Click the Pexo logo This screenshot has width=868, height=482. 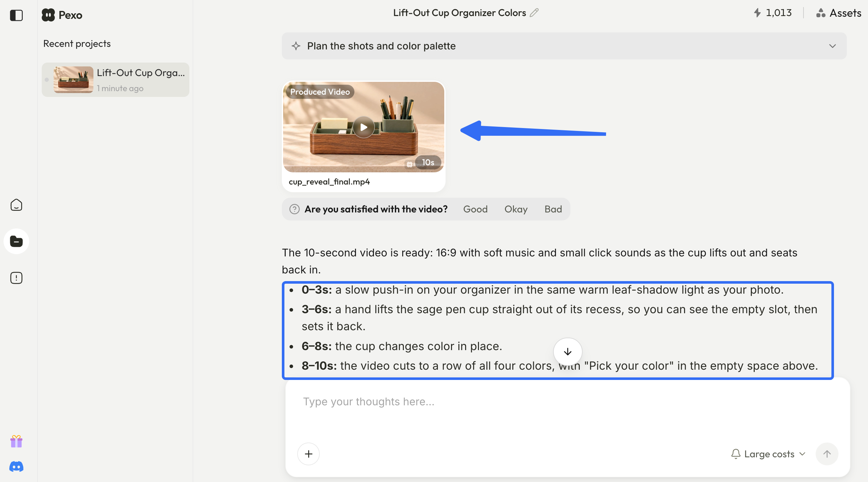click(62, 15)
